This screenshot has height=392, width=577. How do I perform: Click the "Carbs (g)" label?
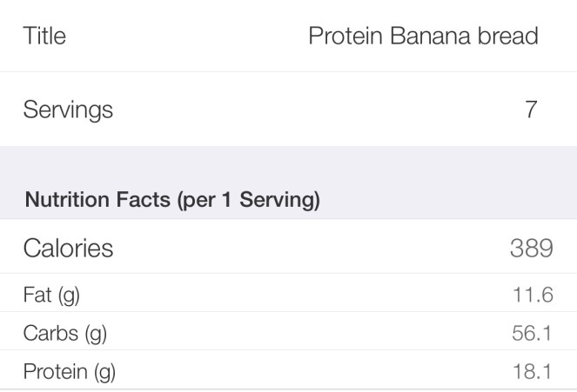pos(64,333)
